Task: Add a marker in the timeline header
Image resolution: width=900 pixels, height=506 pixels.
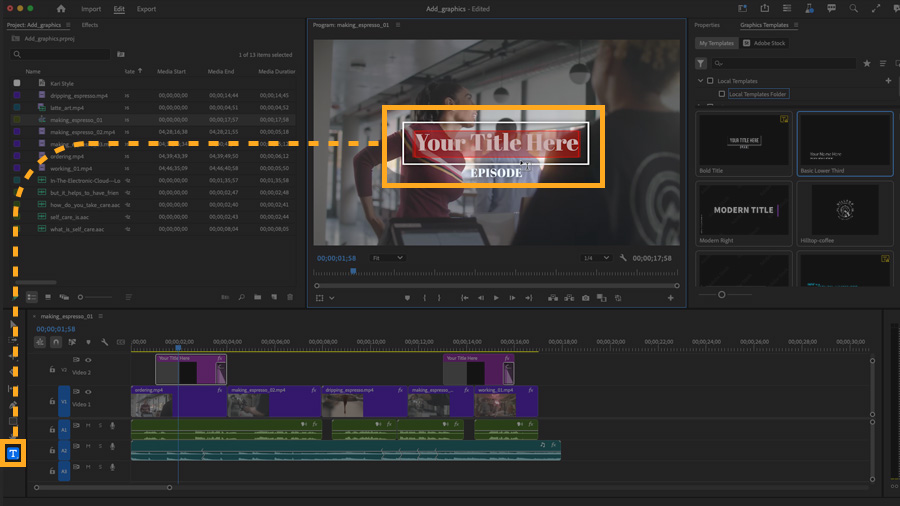Action: (88, 342)
